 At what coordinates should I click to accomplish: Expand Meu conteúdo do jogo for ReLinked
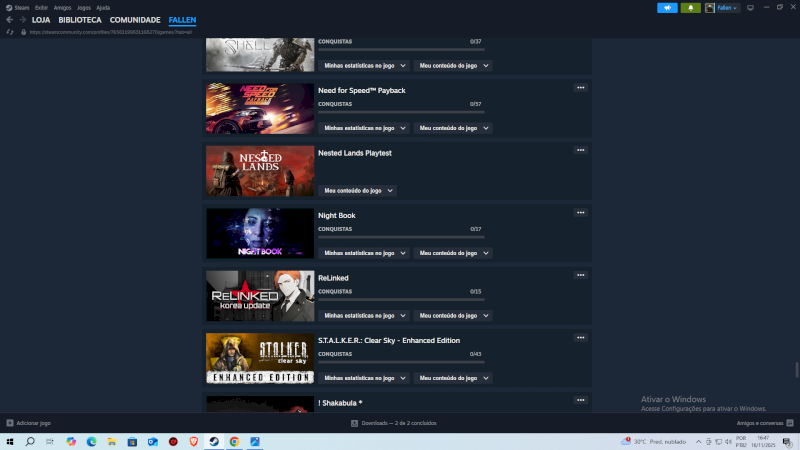[x=453, y=316]
